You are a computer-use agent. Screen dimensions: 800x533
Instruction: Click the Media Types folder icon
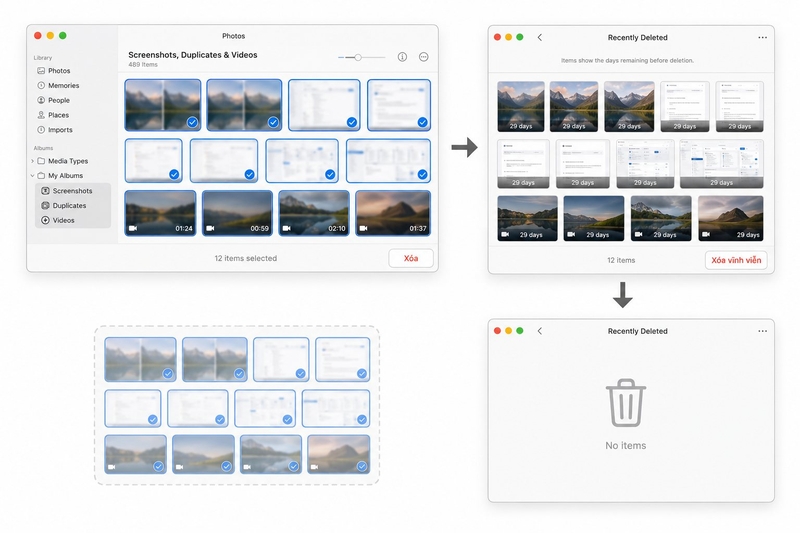coord(41,161)
